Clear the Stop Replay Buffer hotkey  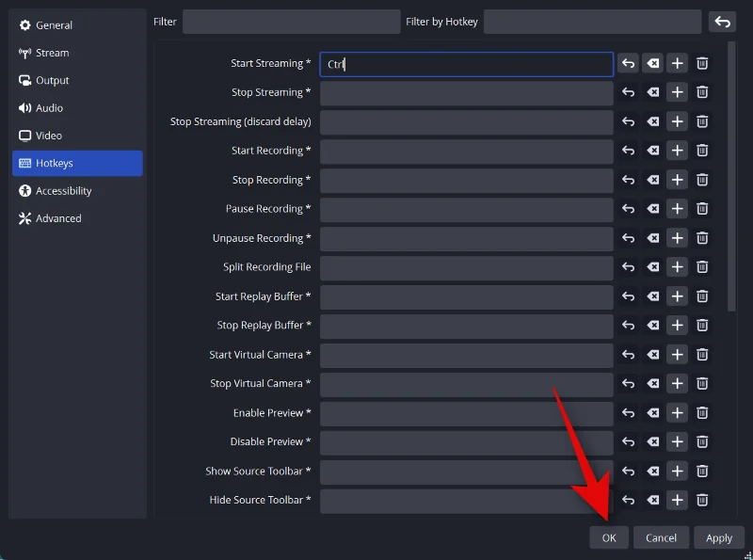(652, 326)
